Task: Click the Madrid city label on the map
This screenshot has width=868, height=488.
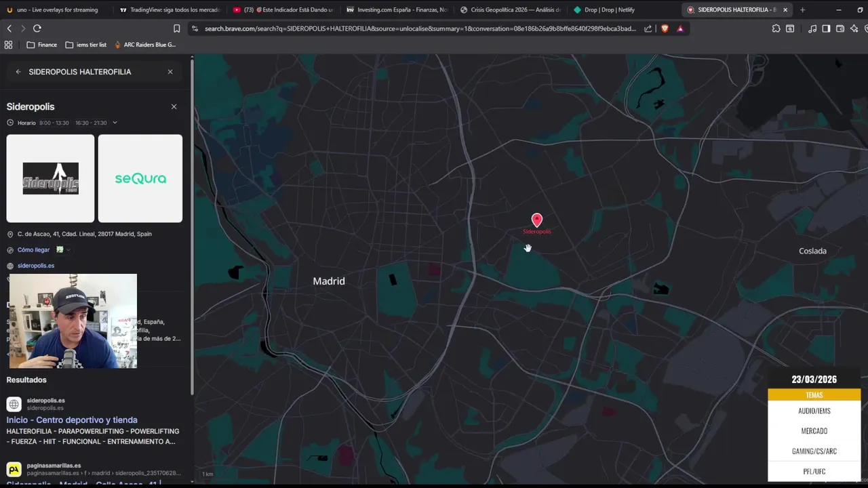Action: tap(329, 281)
